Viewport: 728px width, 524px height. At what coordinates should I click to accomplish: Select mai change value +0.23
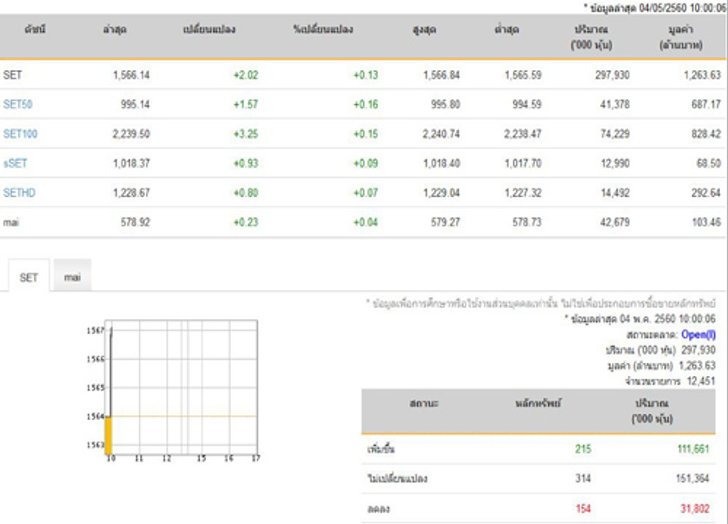pyautogui.click(x=246, y=222)
